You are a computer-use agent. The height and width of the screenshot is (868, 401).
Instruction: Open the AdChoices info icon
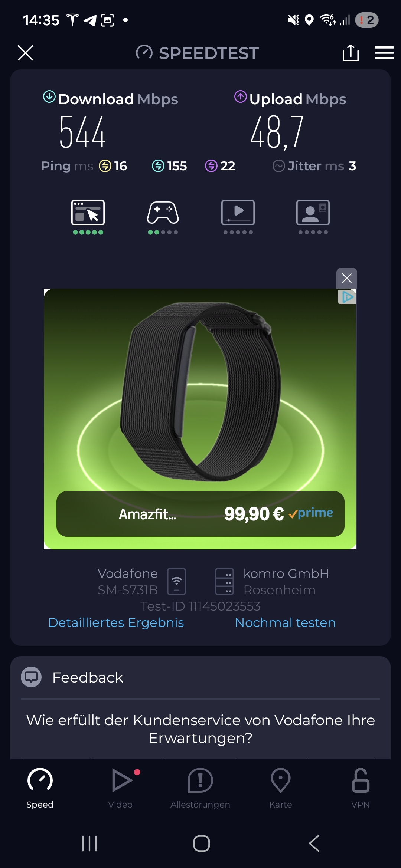pos(347,297)
